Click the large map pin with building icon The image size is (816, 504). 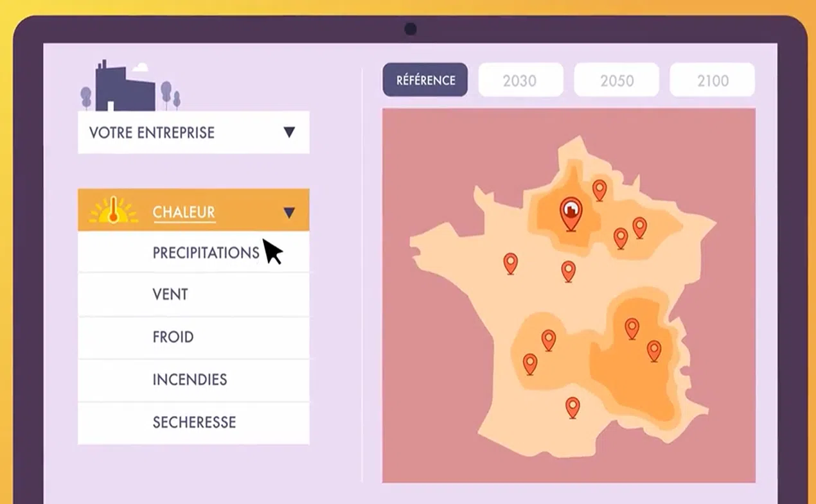coord(571,212)
